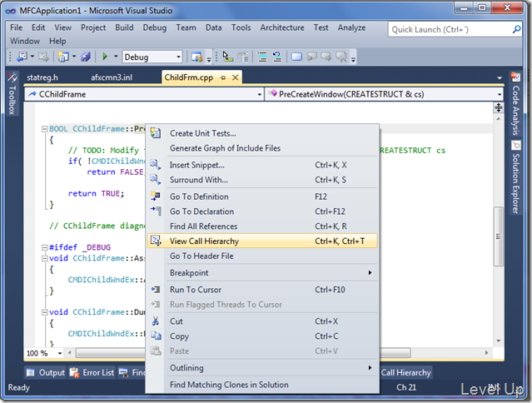Click the scissors Cut icon

point(156,321)
